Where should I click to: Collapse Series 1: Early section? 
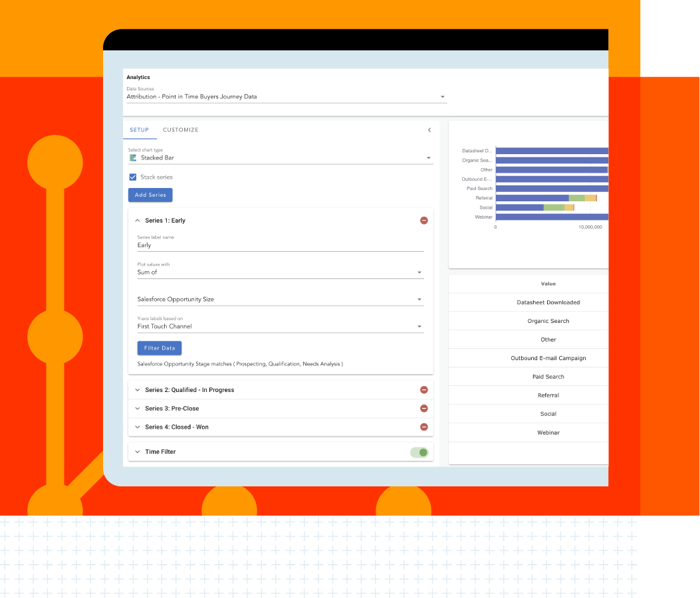pyautogui.click(x=138, y=221)
